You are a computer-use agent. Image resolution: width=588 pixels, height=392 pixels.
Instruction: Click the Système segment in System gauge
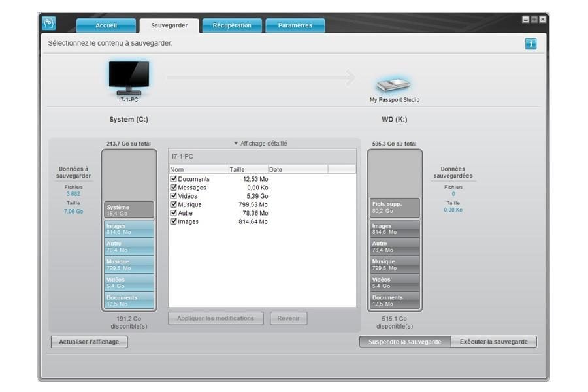click(x=129, y=210)
